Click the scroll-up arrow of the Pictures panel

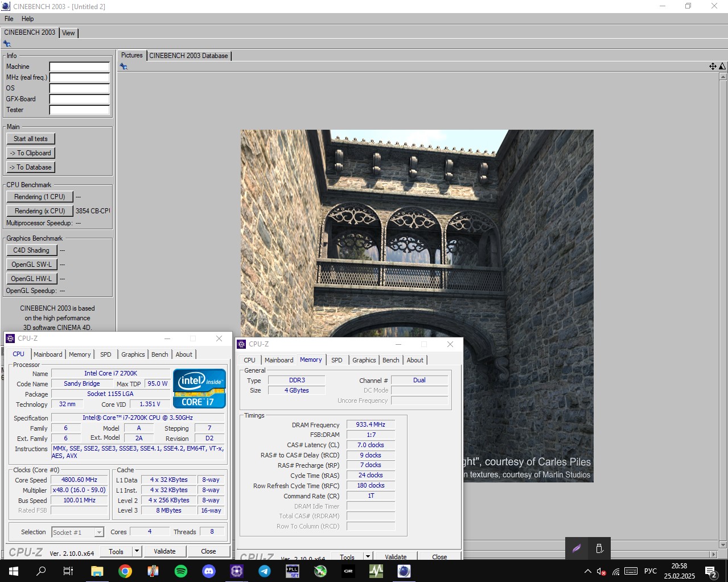click(723, 76)
